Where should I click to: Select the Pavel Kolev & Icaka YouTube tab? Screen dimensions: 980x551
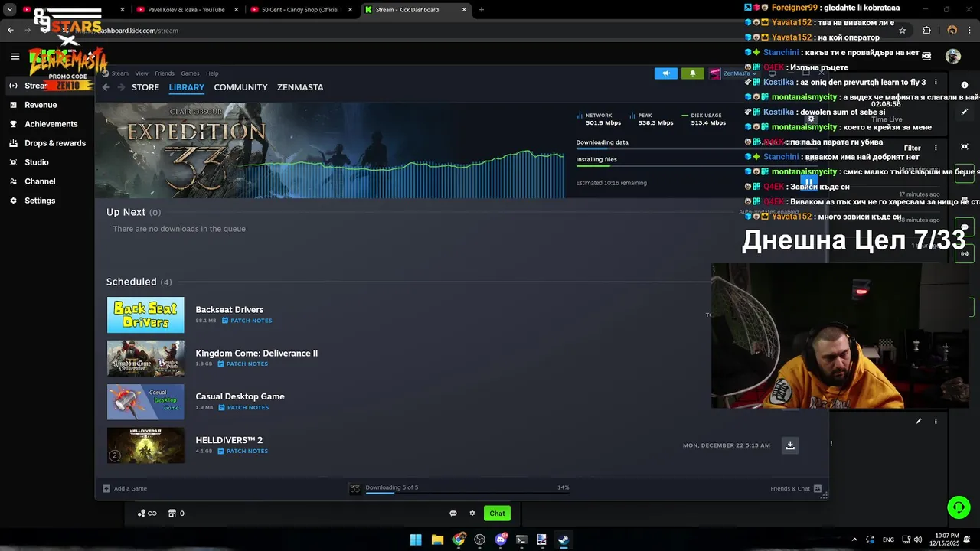point(188,10)
